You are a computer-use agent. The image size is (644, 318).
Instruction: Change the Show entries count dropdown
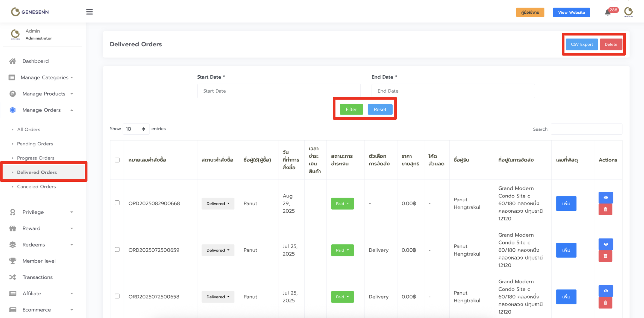136,129
